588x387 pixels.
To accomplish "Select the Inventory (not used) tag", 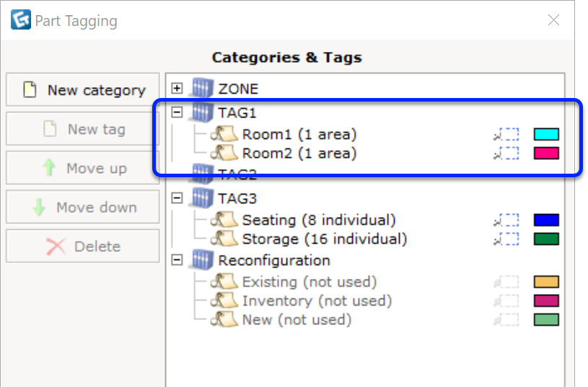I will pos(317,301).
